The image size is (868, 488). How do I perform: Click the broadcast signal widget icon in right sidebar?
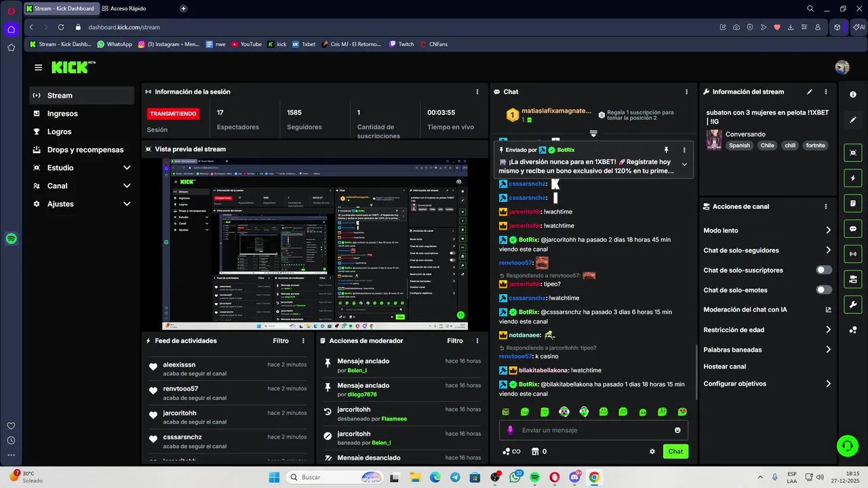pos(853,254)
